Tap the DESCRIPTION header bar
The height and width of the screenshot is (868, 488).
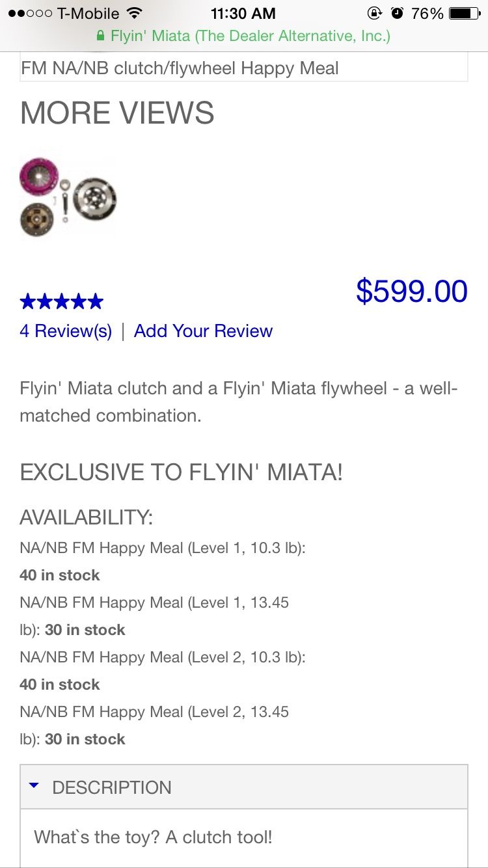pos(244,787)
